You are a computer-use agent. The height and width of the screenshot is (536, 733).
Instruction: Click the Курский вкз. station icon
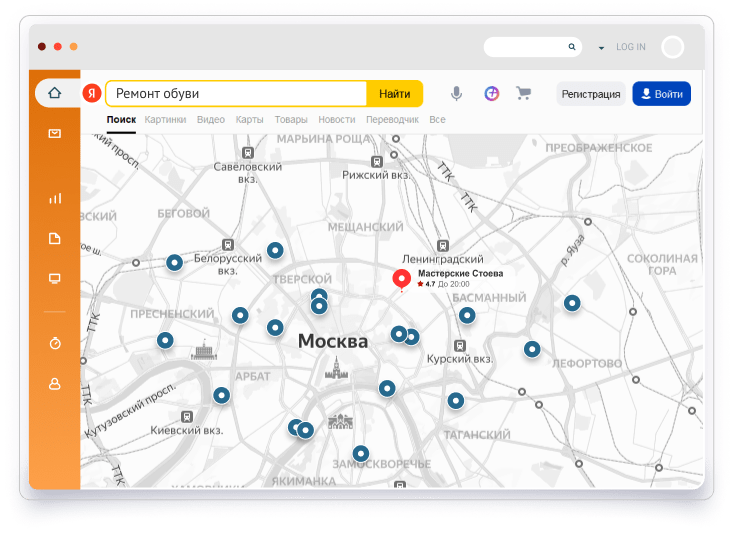coord(460,345)
